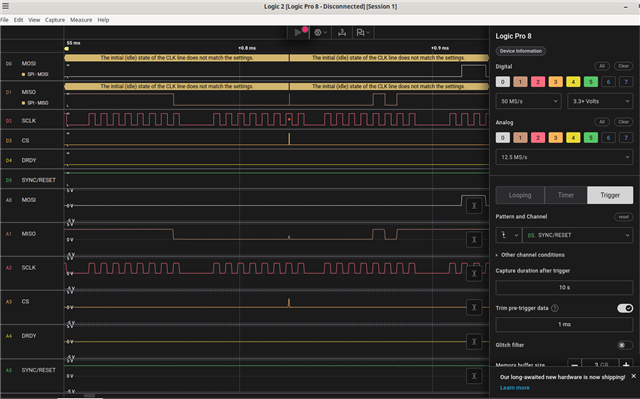This screenshot has height=399, width=640.
Task: Open analog sample rate 12.5 MS/s dropdown
Action: click(564, 157)
